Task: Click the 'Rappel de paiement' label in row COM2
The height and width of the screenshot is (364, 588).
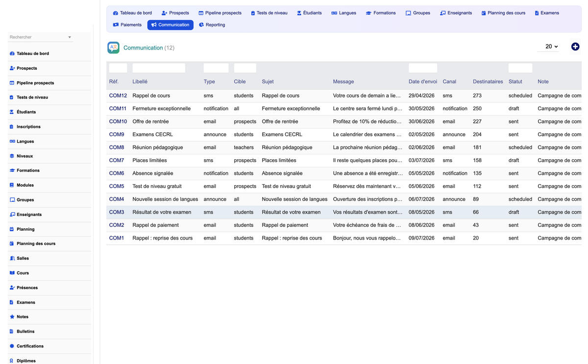Action: (x=156, y=225)
